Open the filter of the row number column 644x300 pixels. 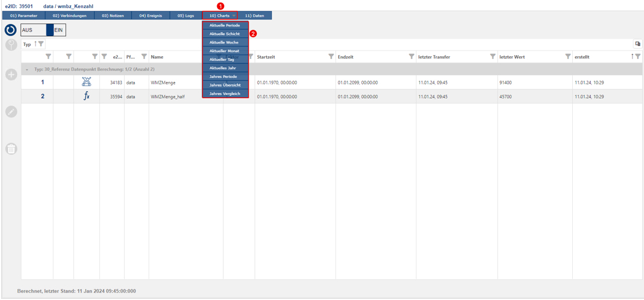click(48, 57)
